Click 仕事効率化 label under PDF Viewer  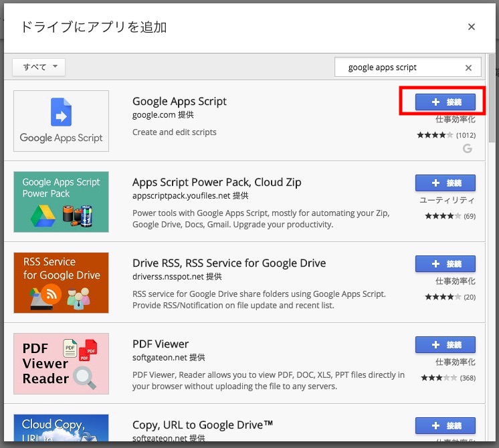tap(456, 362)
